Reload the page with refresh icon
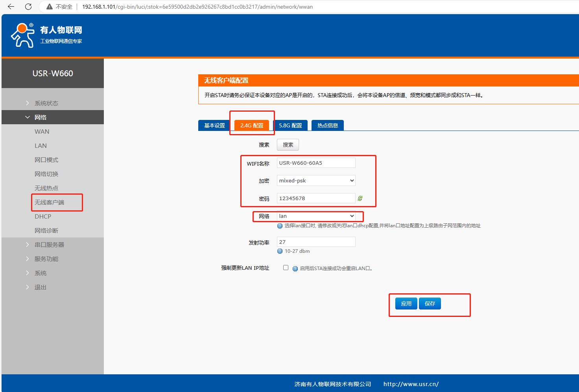The height and width of the screenshot is (392, 579). point(28,7)
